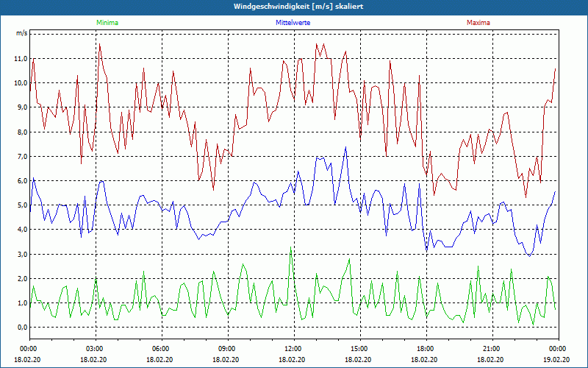Click the blue Mittelwerte legend label
The height and width of the screenshot is (368, 588).
click(x=293, y=23)
